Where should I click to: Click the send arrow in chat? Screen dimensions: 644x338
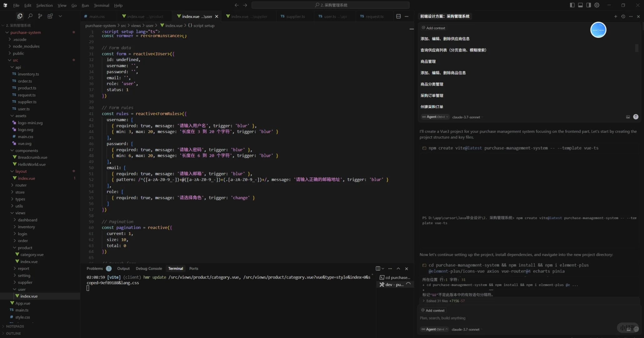pos(636,117)
